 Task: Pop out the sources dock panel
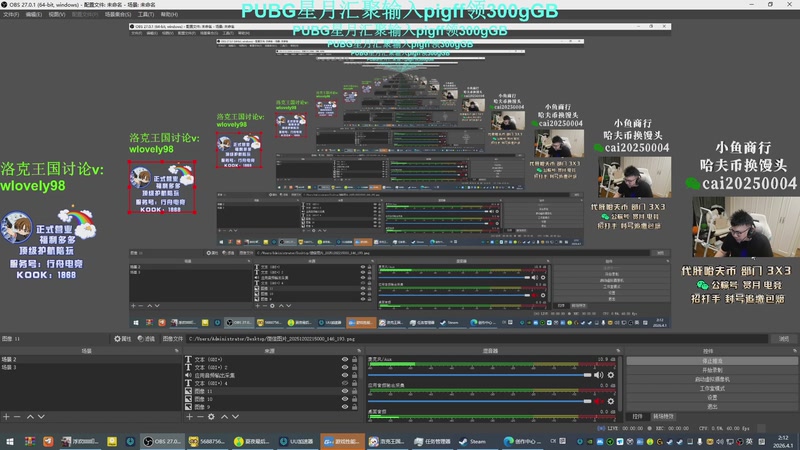[359, 351]
